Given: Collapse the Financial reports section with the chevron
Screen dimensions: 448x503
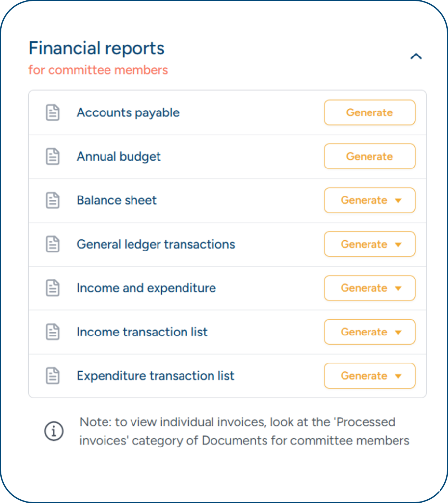Looking at the screenshot, I should [x=416, y=56].
